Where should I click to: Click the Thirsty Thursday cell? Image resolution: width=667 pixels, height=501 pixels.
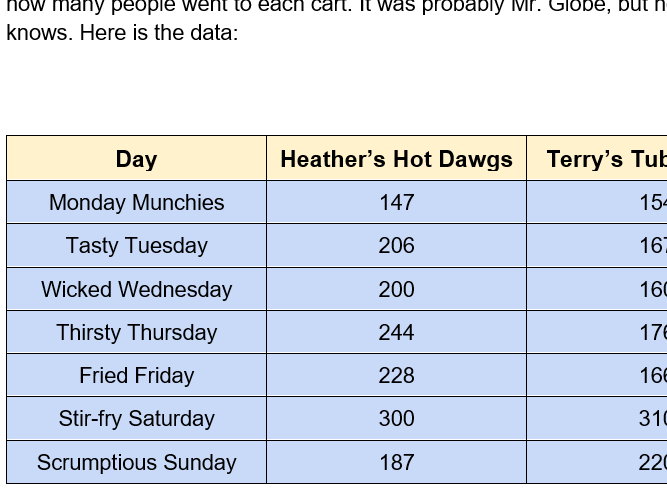tap(137, 332)
